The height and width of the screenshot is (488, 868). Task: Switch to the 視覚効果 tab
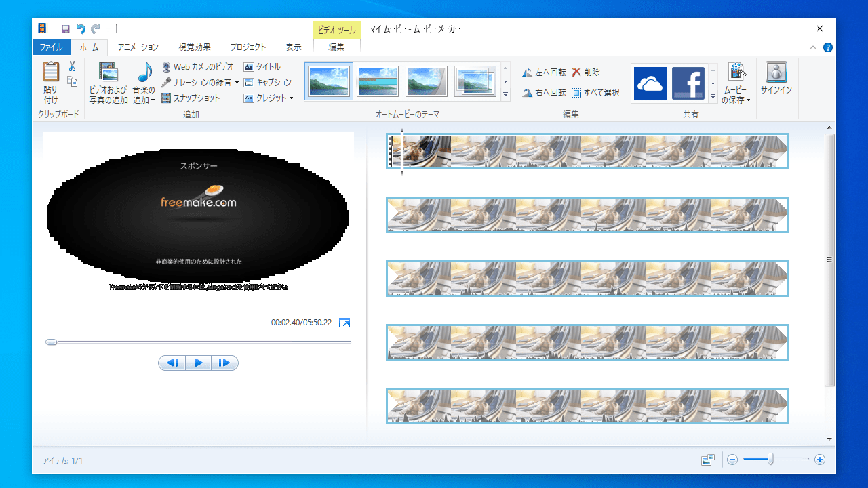coord(195,47)
